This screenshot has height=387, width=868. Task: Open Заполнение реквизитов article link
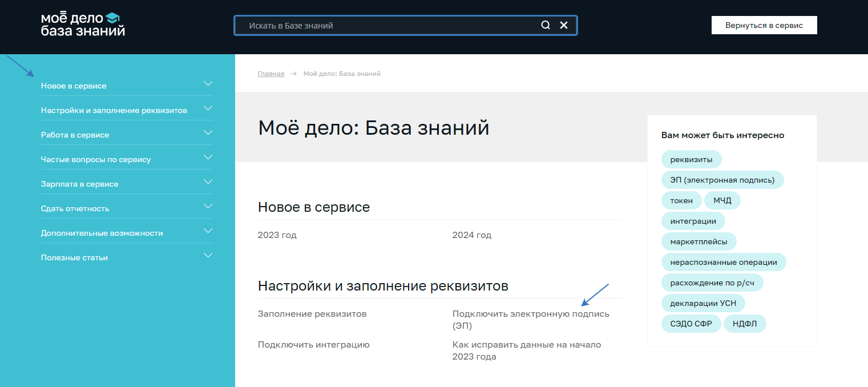point(312,314)
